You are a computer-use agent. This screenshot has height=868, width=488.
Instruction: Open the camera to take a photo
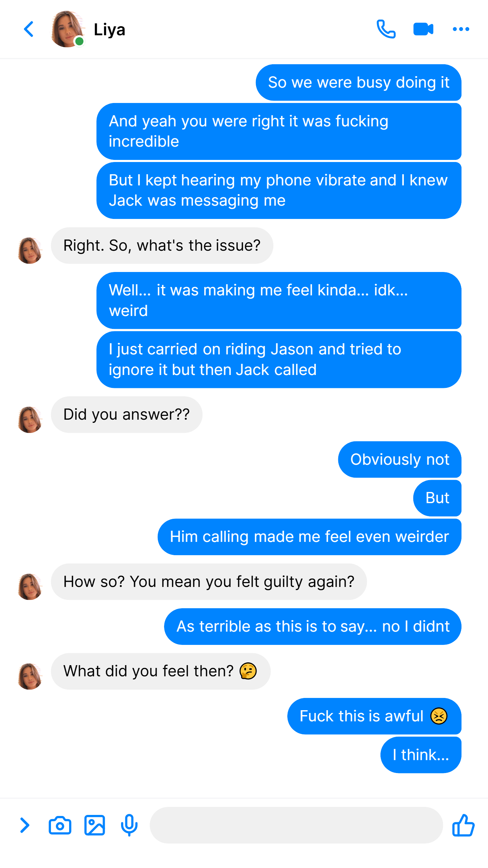tap(60, 825)
